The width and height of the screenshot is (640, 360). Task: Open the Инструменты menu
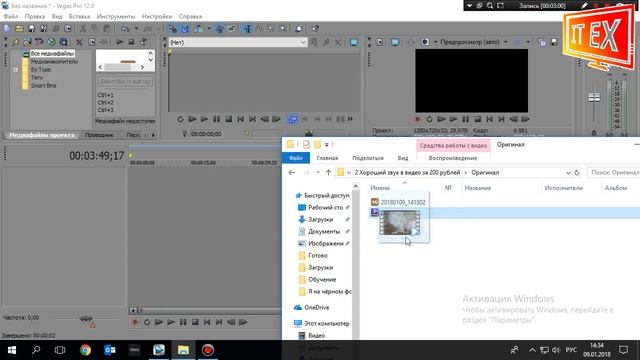click(x=116, y=16)
